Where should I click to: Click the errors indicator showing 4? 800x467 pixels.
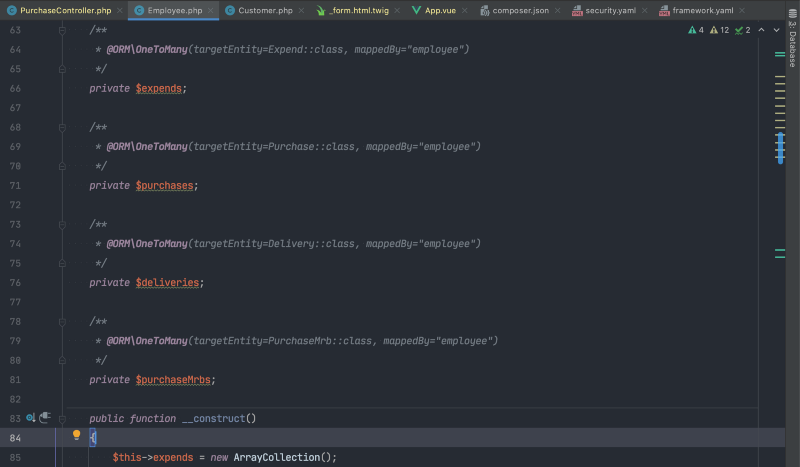[x=696, y=30]
